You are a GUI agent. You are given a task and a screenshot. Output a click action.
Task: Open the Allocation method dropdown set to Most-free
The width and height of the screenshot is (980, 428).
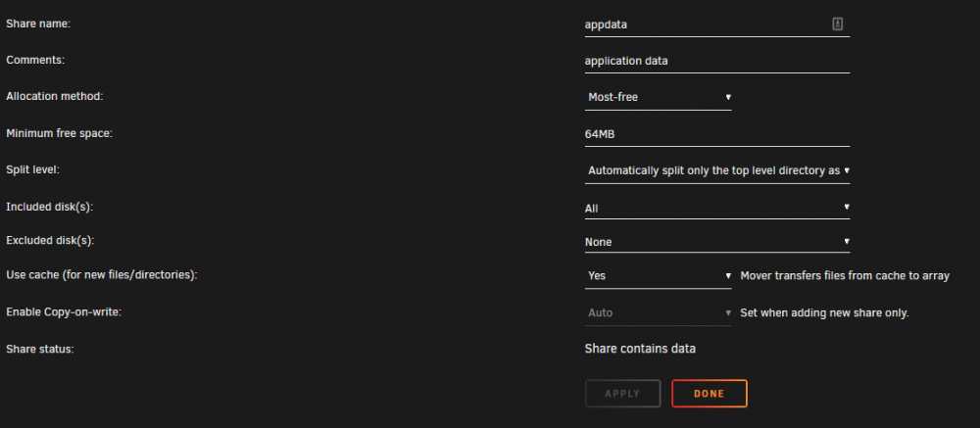pos(659,98)
